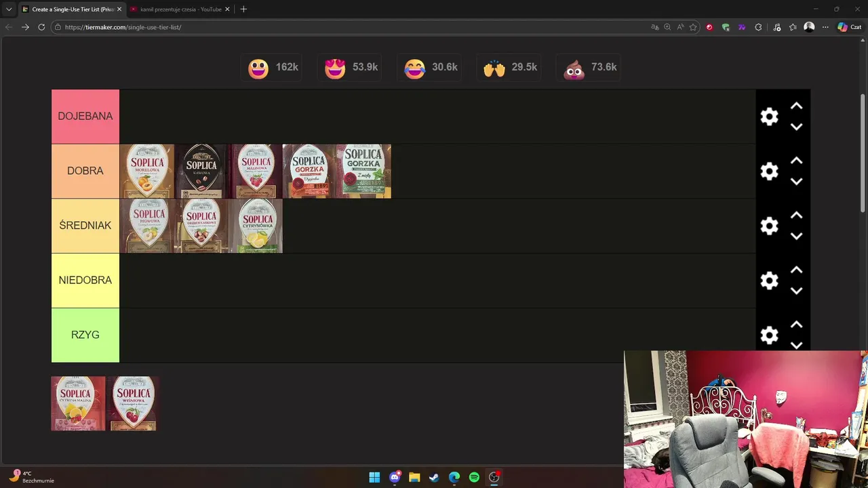The image size is (868, 488).
Task: View site information lock icon
Action: (58, 27)
